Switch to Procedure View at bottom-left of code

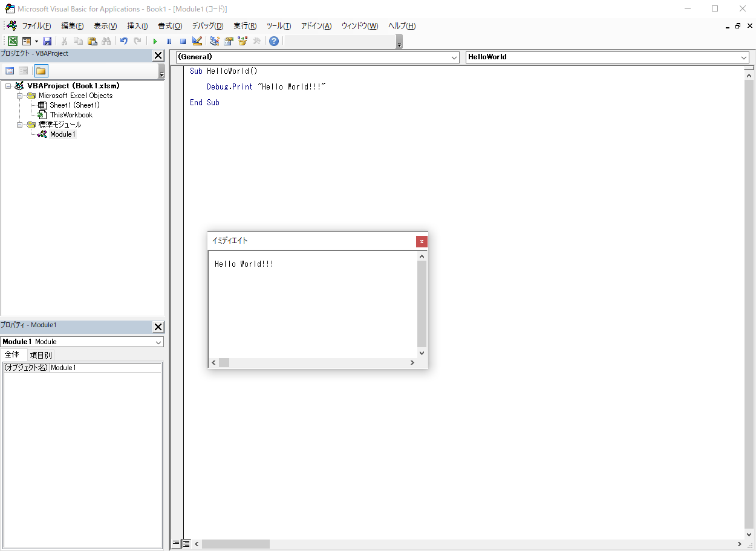click(176, 544)
